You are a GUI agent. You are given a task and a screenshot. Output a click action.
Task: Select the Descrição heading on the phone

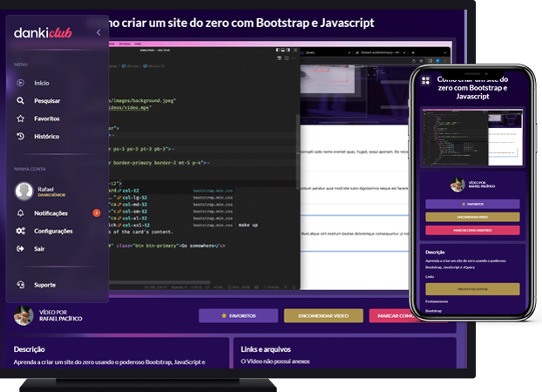click(x=435, y=252)
